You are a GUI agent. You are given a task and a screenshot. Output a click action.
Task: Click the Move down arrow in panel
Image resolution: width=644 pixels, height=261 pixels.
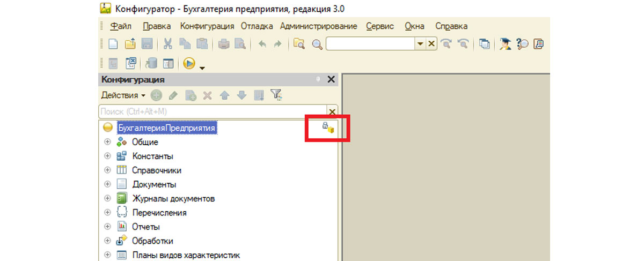[241, 95]
